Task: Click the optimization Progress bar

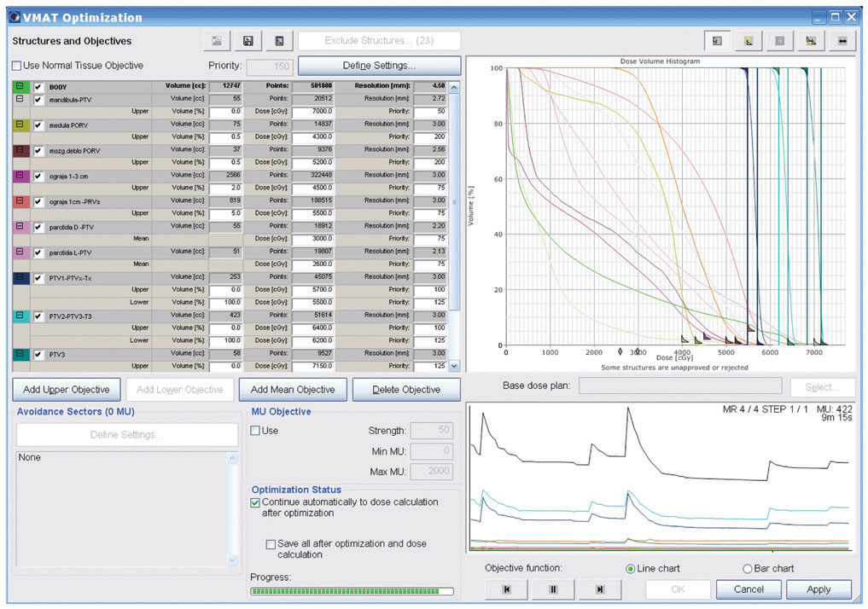Action: click(x=352, y=591)
